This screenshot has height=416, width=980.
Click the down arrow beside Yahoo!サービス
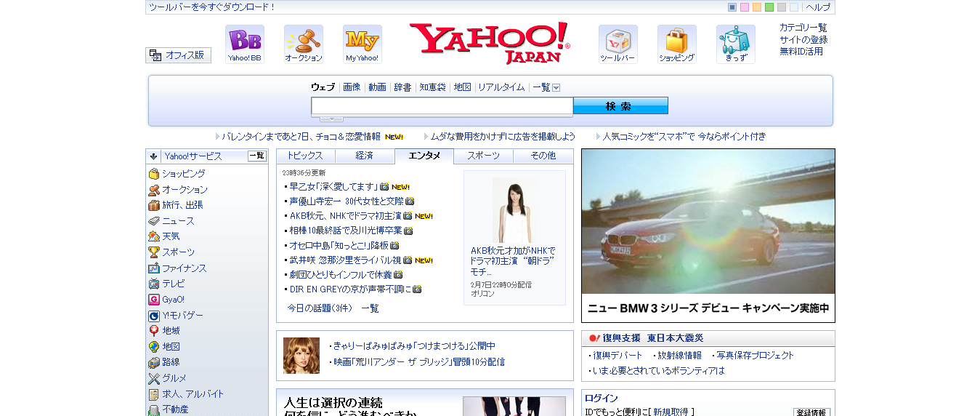[x=153, y=156]
